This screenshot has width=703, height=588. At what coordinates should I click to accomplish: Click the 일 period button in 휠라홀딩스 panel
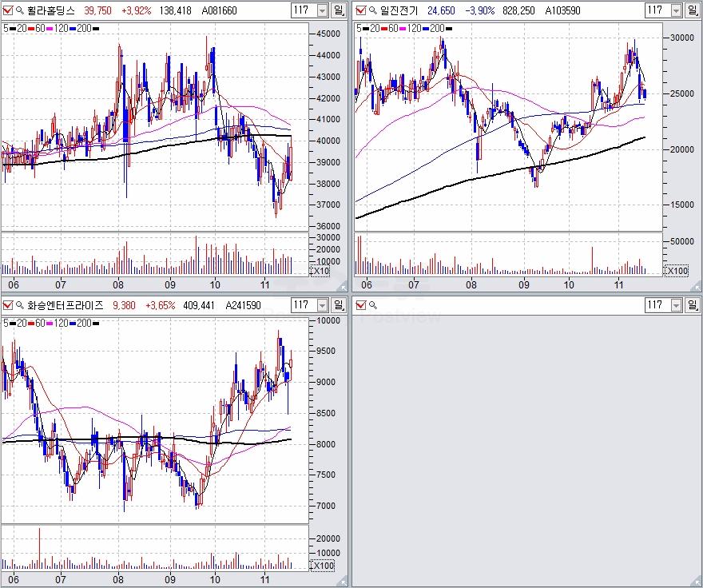(340, 10)
